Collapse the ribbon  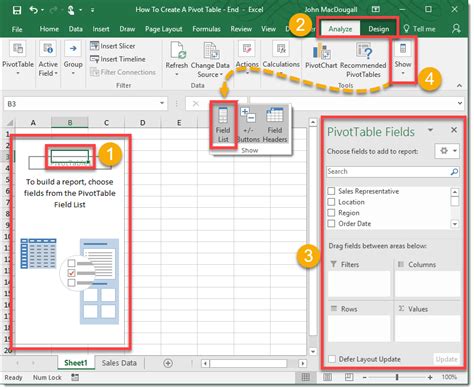tap(459, 86)
